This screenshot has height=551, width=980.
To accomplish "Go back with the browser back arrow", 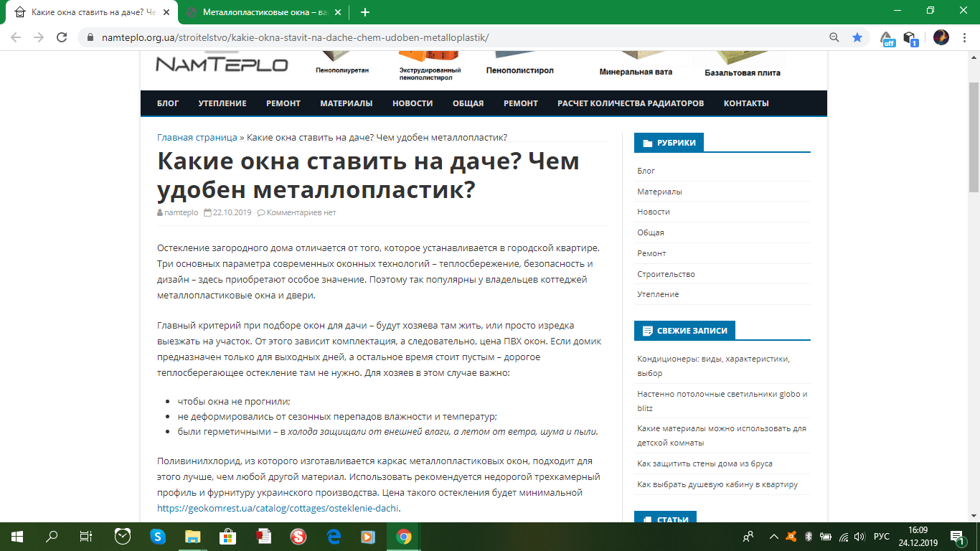I will 16,37.
